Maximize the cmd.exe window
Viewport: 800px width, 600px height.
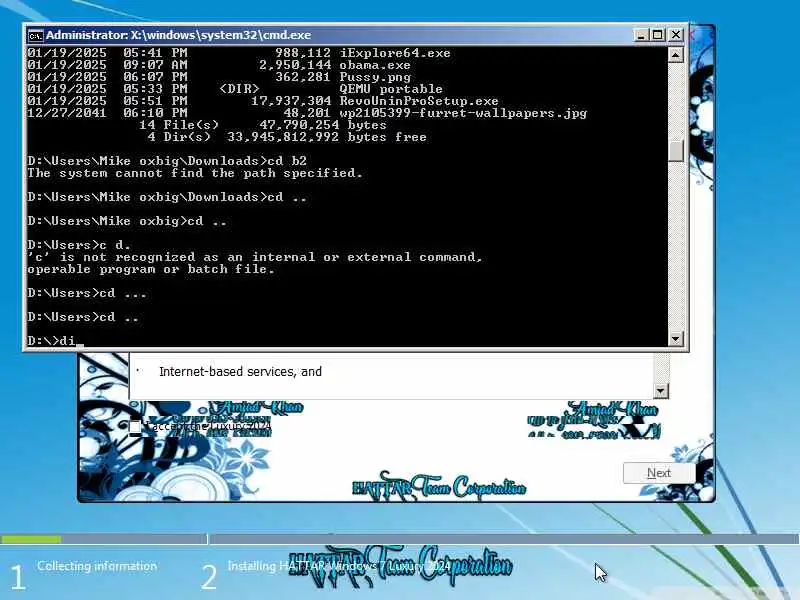click(x=658, y=35)
